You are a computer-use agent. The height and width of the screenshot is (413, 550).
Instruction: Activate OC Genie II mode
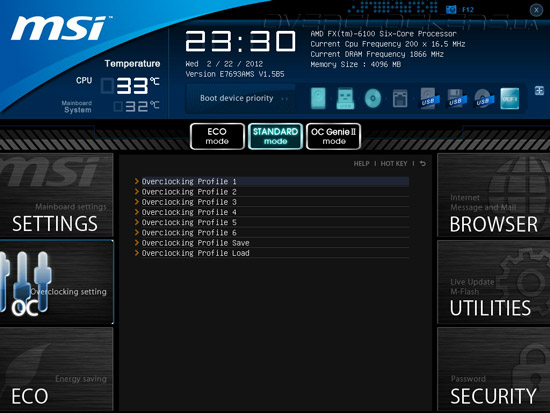[x=333, y=136]
